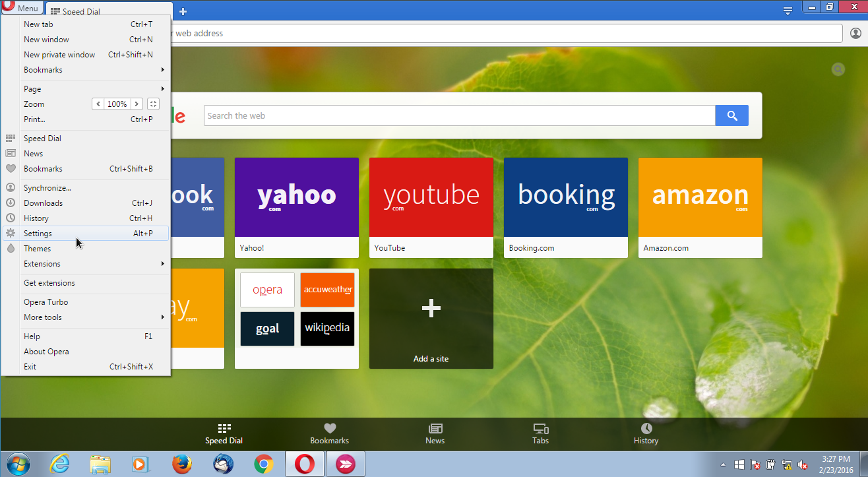Toggle Opera Turbo in the menu
This screenshot has width=868, height=477.
coord(86,302)
